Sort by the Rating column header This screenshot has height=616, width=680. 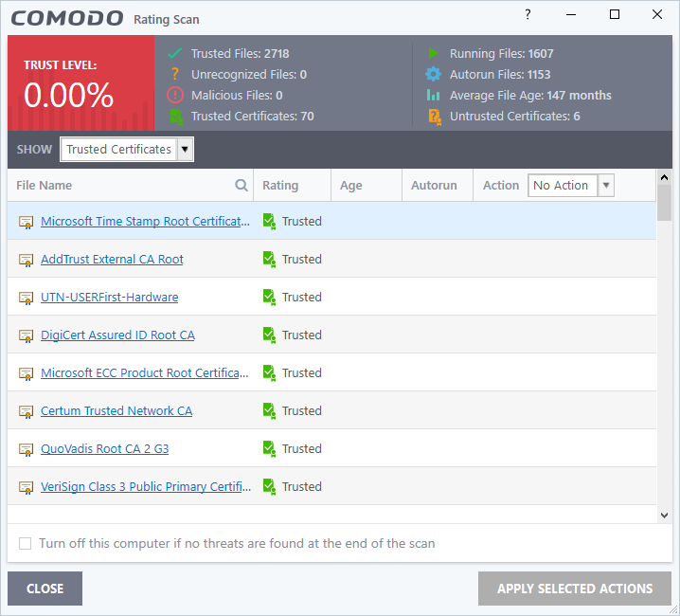point(280,186)
